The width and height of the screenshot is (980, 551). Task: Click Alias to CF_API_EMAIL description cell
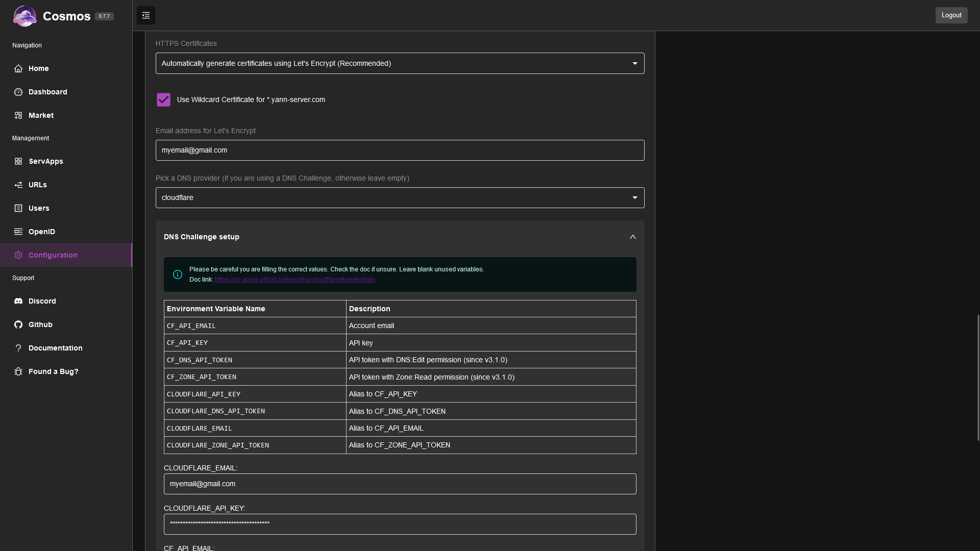tap(491, 428)
